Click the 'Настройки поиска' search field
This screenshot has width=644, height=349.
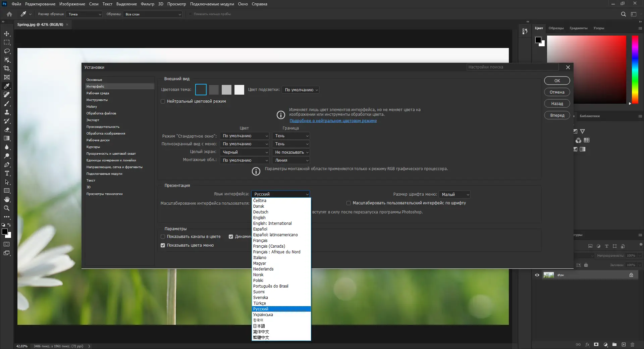513,67
